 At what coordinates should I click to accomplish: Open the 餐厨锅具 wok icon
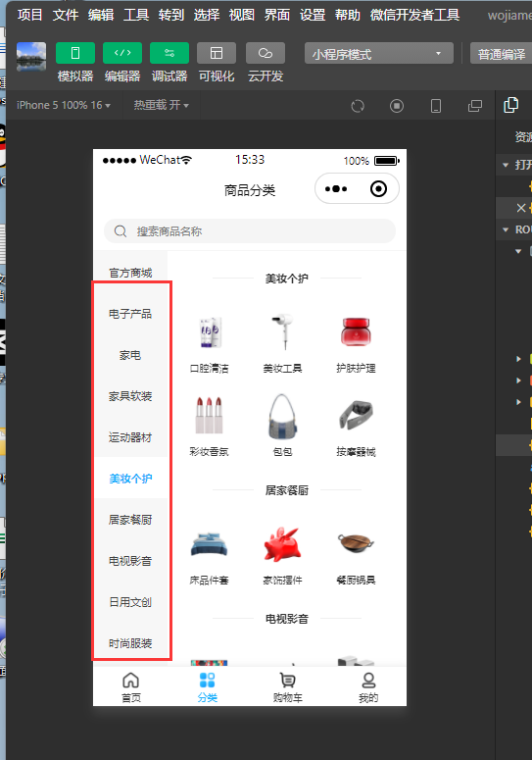tap(356, 543)
